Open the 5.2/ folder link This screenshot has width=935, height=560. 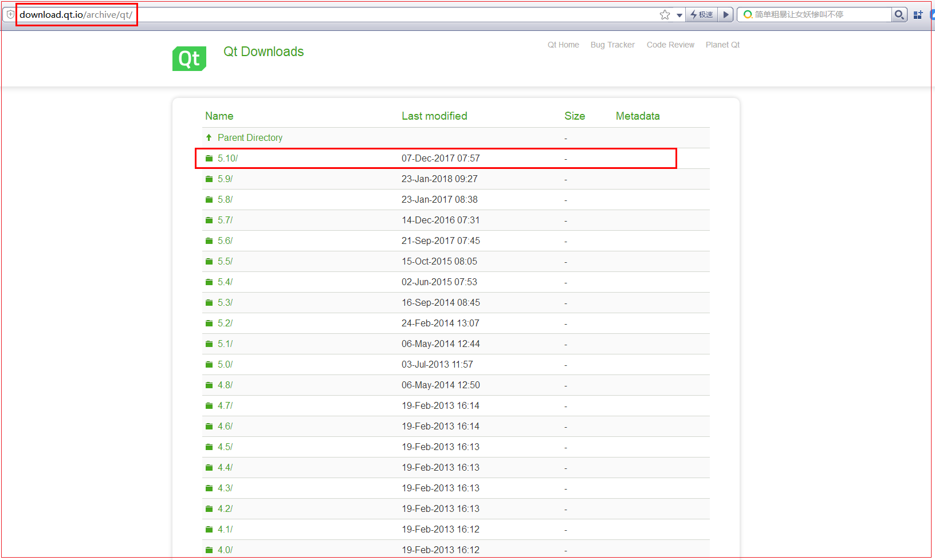(225, 324)
